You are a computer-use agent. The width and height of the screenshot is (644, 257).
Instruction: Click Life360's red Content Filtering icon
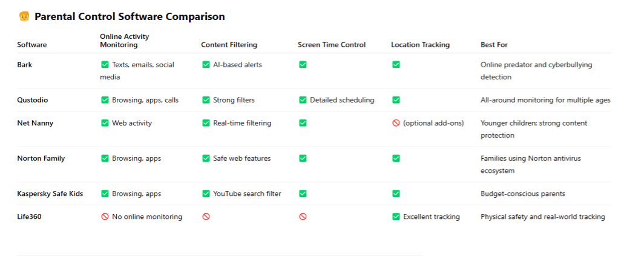pos(206,217)
